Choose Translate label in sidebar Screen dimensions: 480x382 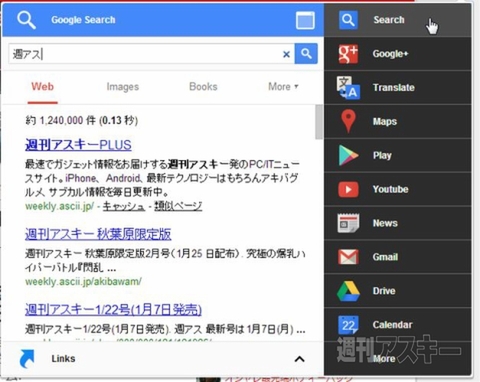[x=394, y=88]
